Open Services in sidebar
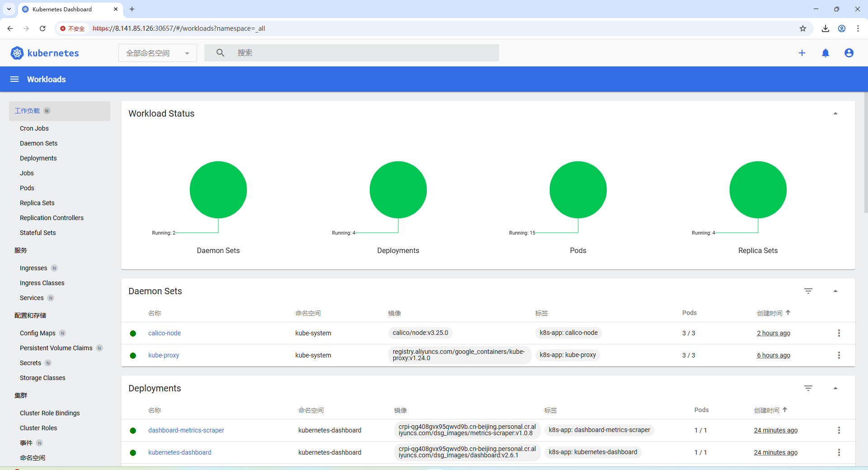The image size is (868, 470). click(32, 298)
